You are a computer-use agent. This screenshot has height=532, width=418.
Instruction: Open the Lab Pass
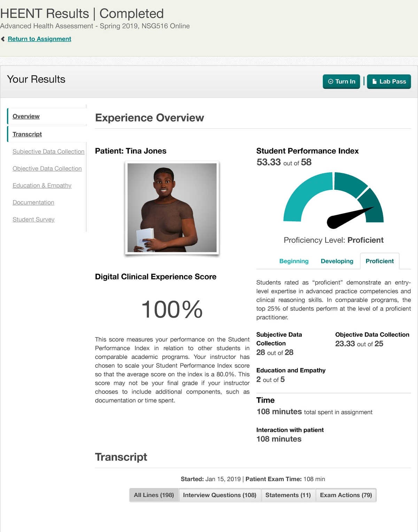click(389, 81)
